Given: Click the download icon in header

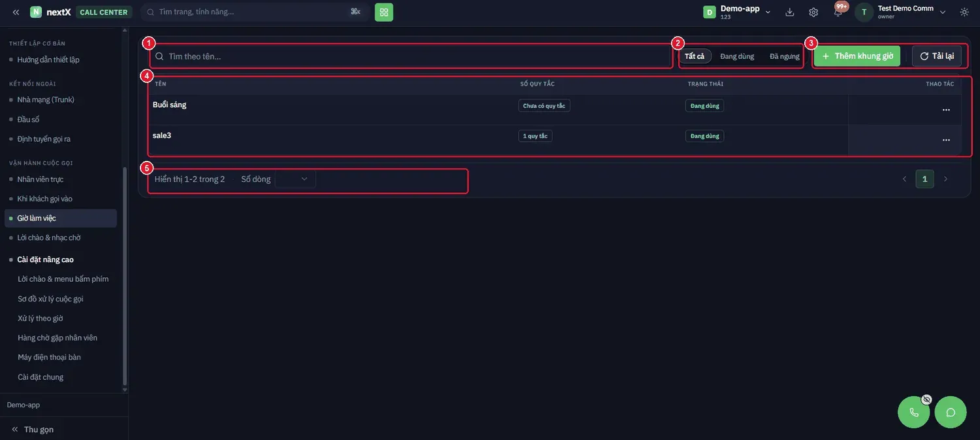Looking at the screenshot, I should (x=790, y=12).
